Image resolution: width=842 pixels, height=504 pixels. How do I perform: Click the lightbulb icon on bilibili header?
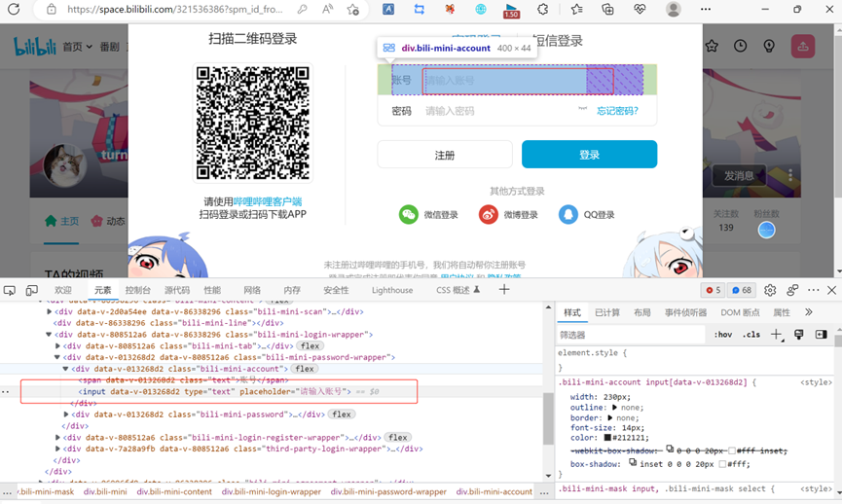point(769,46)
